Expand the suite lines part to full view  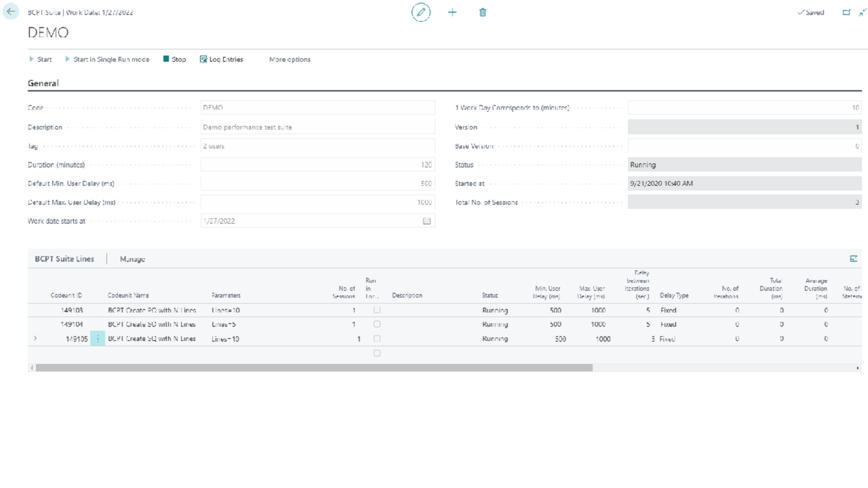tap(854, 259)
